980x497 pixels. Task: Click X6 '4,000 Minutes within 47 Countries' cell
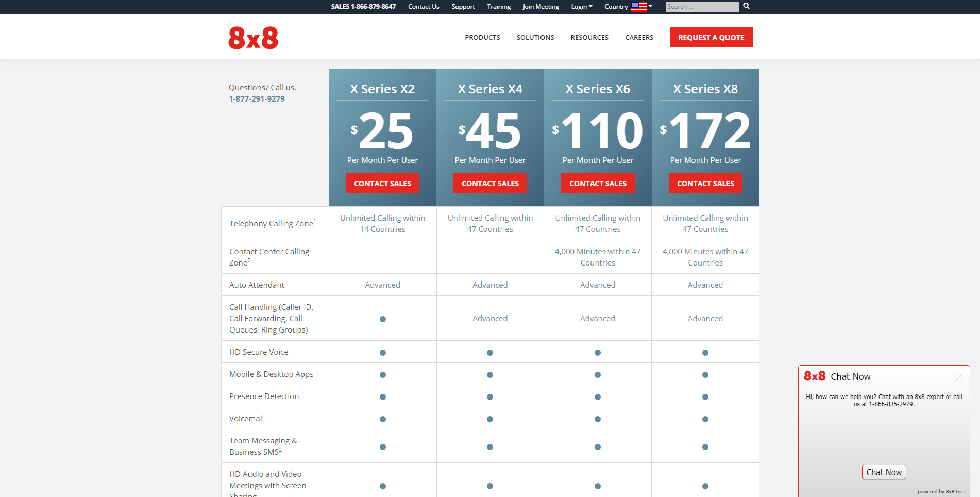pos(598,257)
